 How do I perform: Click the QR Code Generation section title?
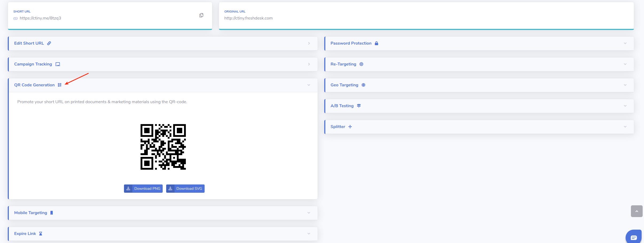pyautogui.click(x=34, y=85)
